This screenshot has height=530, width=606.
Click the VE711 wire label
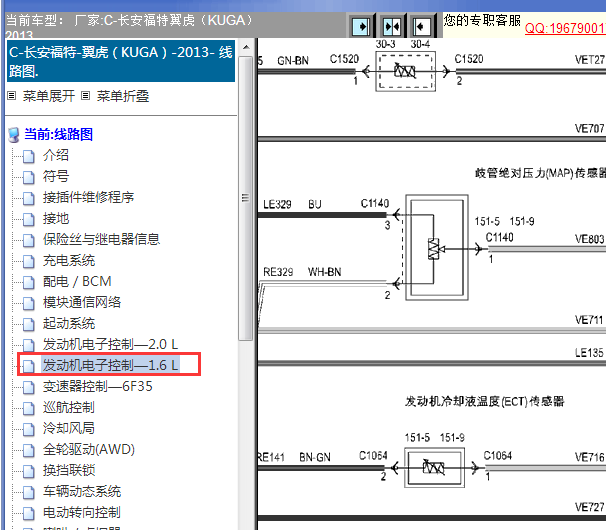click(589, 320)
